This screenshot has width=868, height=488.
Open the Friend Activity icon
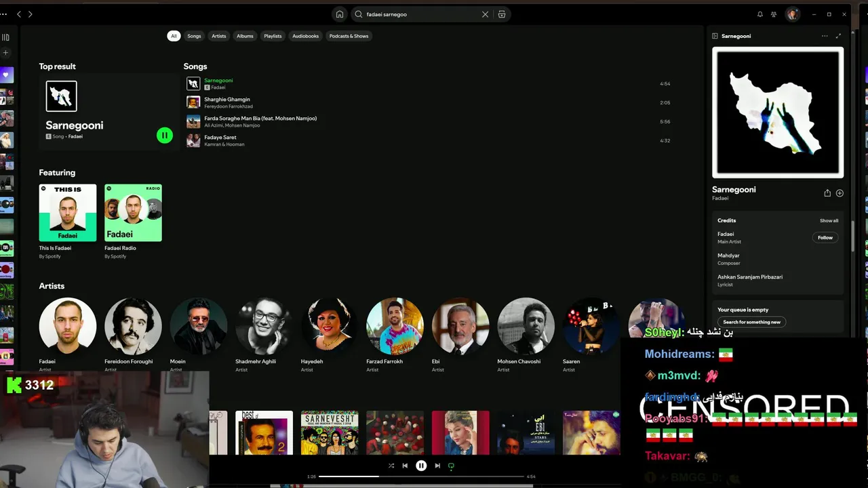click(x=774, y=14)
